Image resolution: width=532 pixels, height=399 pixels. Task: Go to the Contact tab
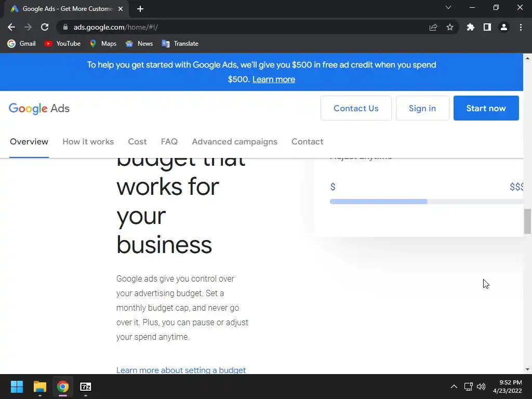(308, 142)
